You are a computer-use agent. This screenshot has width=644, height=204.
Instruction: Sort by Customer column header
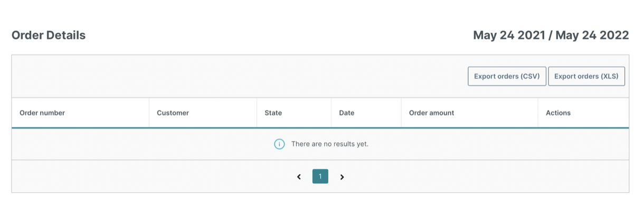pyautogui.click(x=173, y=113)
